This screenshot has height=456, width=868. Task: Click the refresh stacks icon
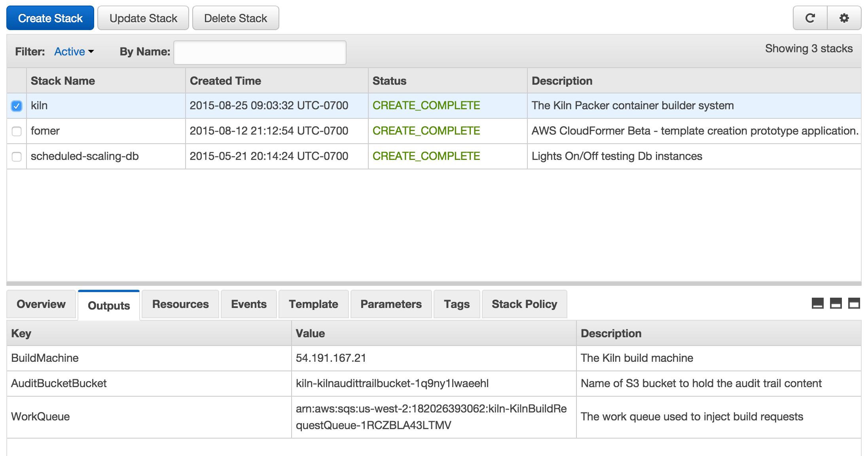point(810,18)
